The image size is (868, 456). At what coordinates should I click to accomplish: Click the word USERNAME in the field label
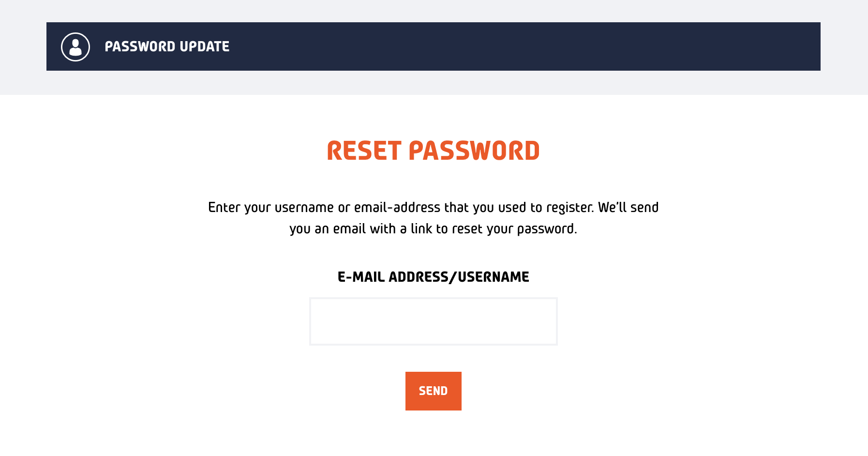click(493, 277)
